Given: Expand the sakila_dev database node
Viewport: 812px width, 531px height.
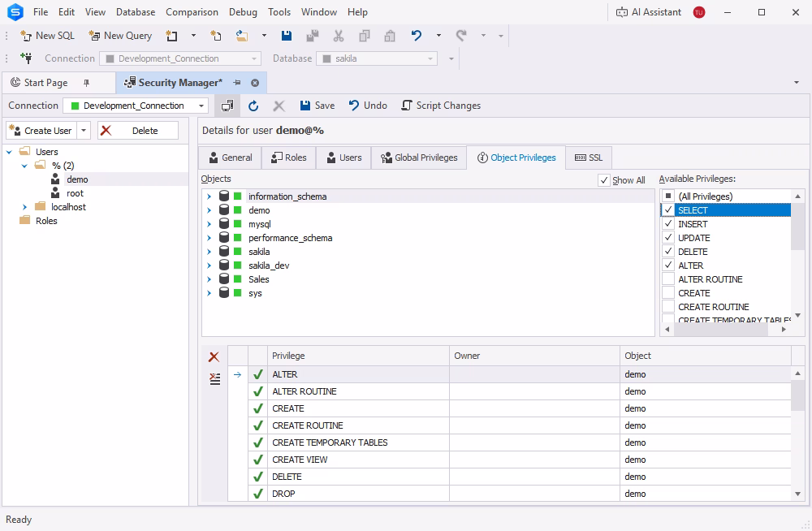Looking at the screenshot, I should point(209,265).
